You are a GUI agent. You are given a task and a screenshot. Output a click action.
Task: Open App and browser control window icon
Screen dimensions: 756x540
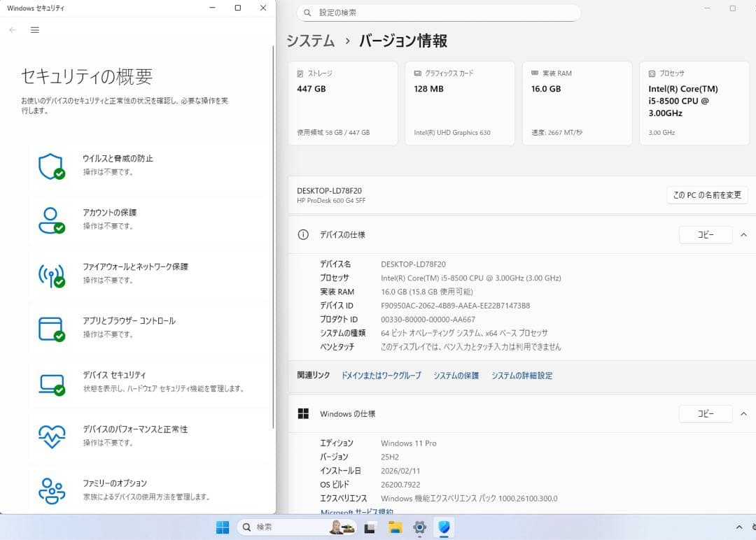click(52, 329)
